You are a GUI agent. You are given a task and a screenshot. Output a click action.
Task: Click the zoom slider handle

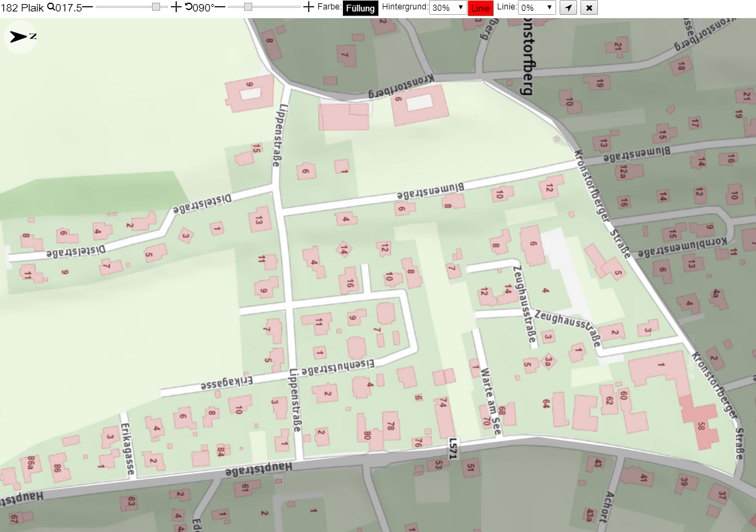(156, 7)
